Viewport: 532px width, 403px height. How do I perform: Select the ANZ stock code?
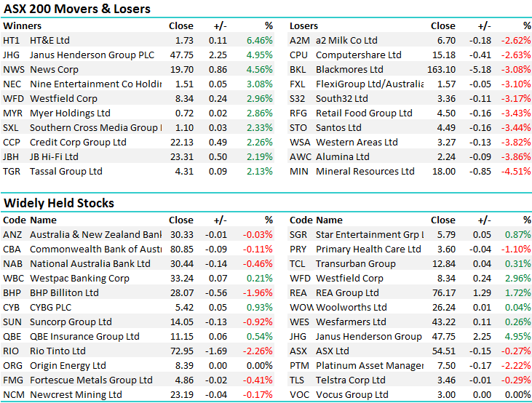click(x=12, y=234)
